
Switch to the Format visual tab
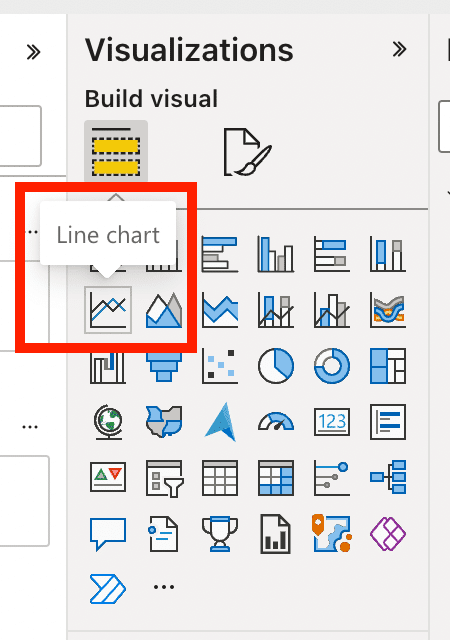(x=247, y=151)
